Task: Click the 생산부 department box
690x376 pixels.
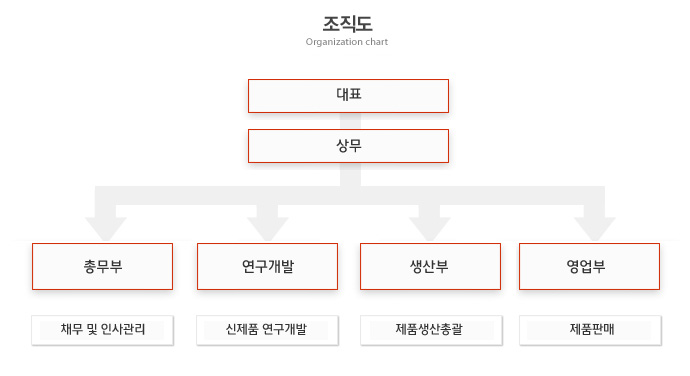Action: [430, 266]
